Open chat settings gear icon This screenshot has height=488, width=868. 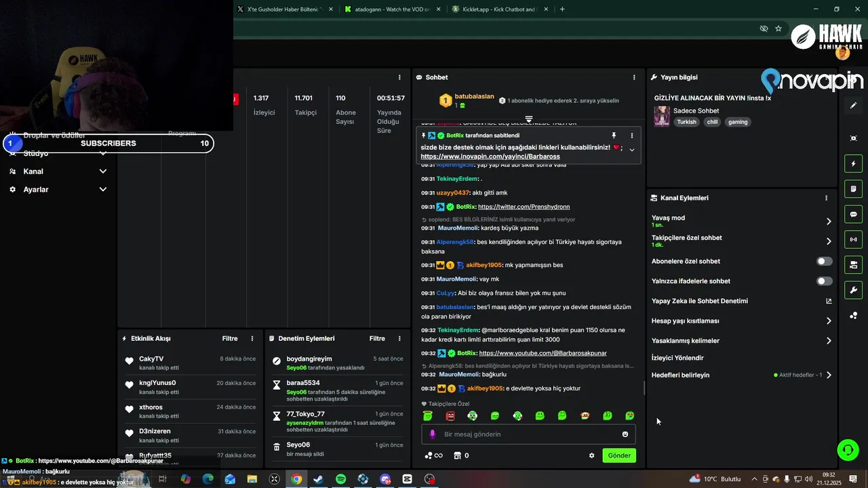tap(591, 455)
